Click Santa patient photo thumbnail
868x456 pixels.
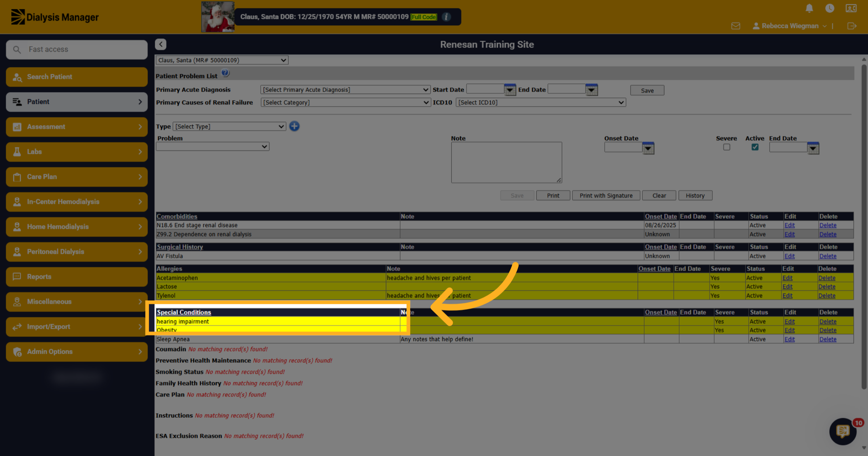(218, 17)
